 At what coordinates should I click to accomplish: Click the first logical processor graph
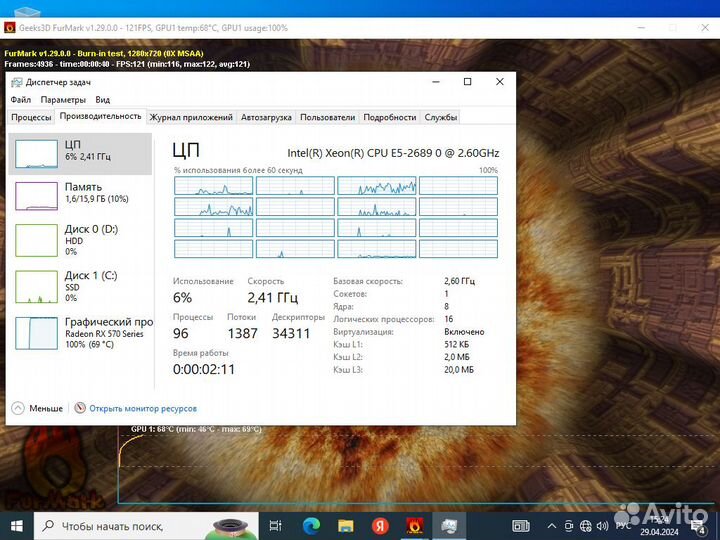[214, 186]
